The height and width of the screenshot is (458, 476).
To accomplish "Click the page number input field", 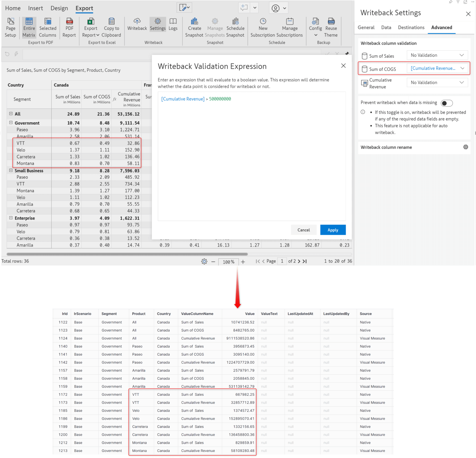I will pos(282,261).
